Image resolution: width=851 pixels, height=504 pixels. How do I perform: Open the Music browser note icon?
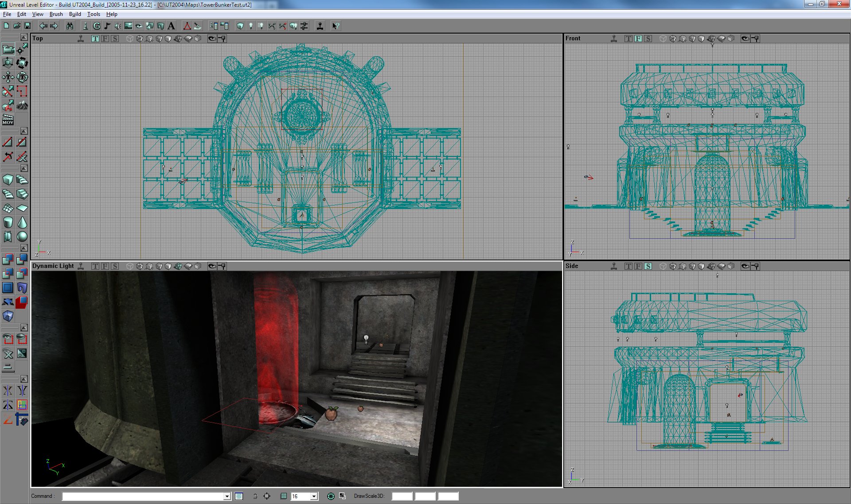click(107, 26)
